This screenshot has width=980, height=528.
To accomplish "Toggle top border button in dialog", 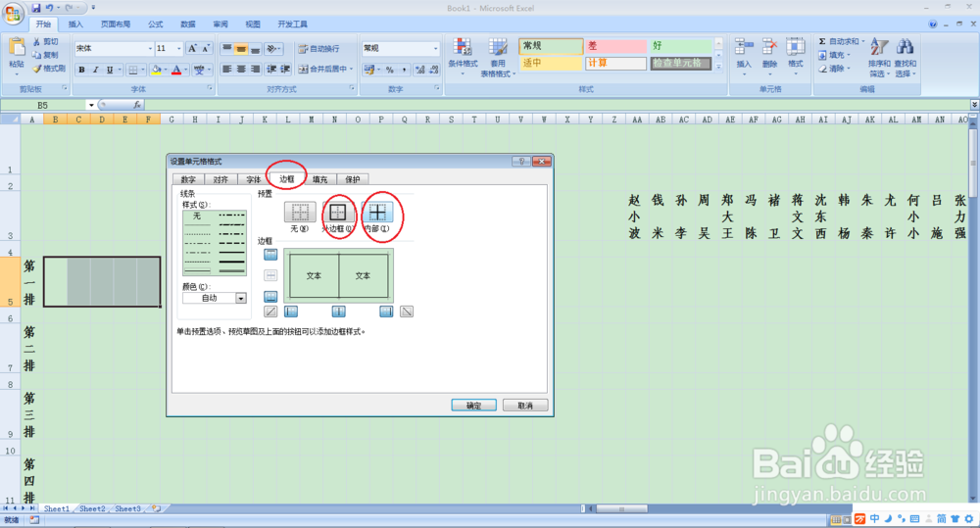I will pos(270,255).
